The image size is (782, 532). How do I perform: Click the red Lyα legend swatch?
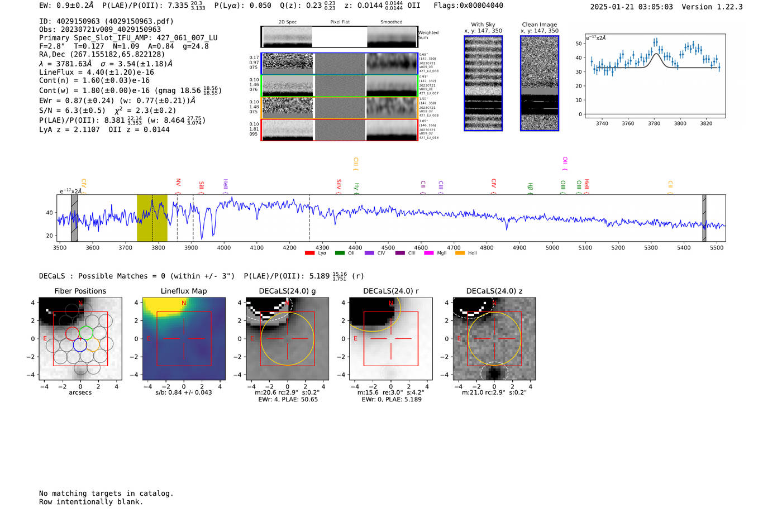(310, 253)
